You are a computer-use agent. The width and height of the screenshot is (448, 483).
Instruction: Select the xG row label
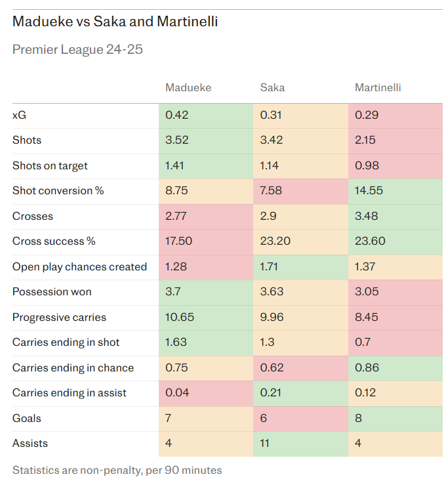[20, 115]
